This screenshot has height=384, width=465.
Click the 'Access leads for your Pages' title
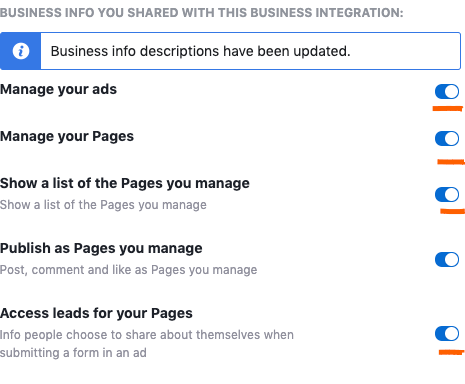click(x=96, y=313)
